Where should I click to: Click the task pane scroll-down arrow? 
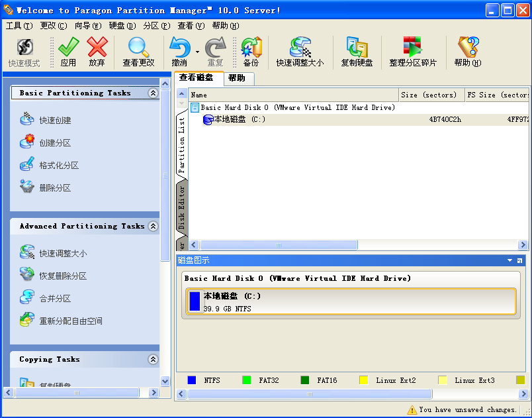coord(165,381)
